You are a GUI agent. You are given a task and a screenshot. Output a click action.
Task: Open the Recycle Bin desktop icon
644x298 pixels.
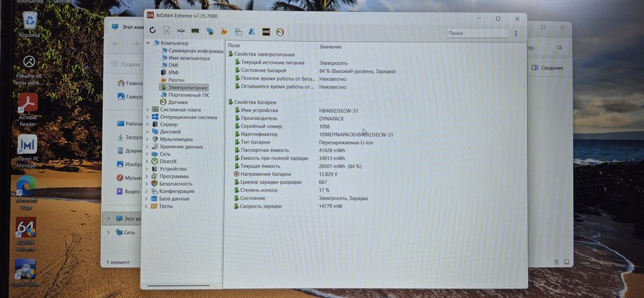tap(30, 25)
